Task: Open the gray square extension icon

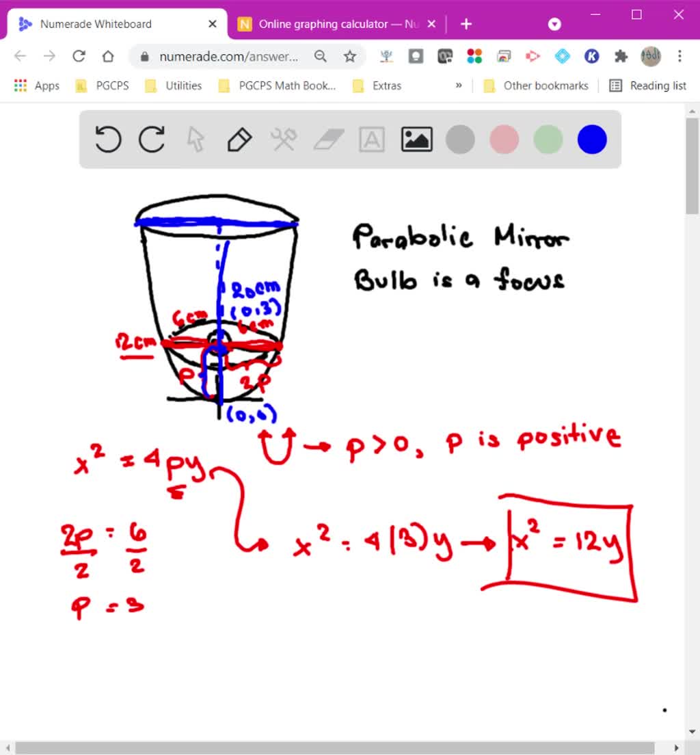Action: 416,56
